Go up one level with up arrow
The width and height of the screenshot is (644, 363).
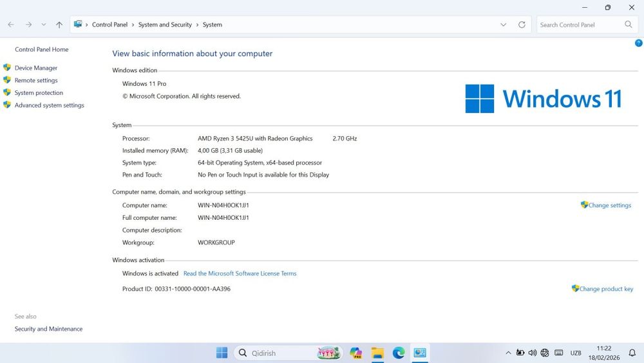(x=59, y=25)
